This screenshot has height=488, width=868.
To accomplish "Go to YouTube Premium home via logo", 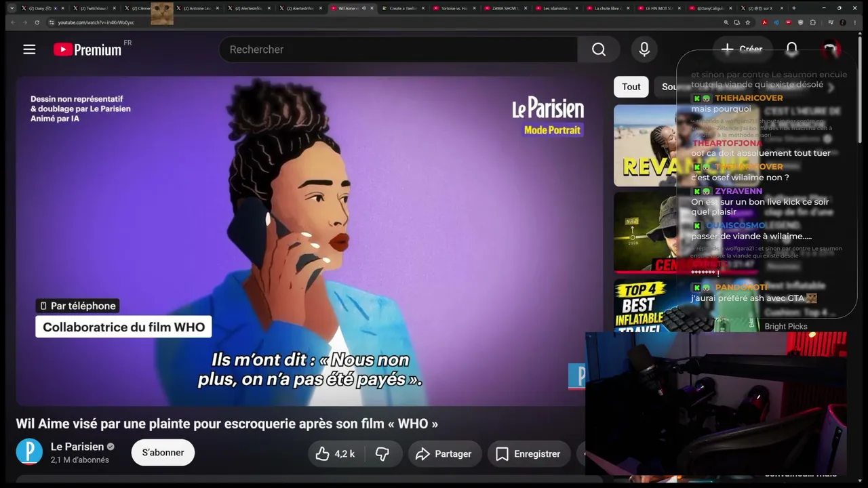I will (x=87, y=49).
